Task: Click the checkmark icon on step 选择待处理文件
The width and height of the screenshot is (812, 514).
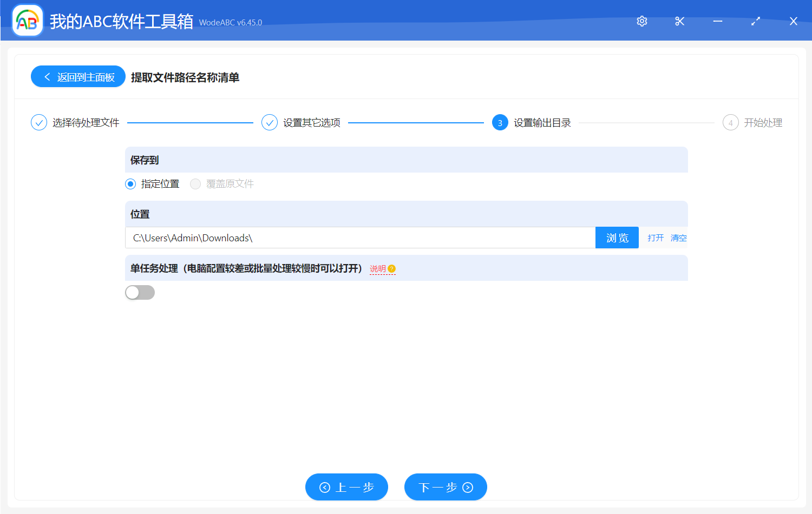Action: [x=38, y=122]
